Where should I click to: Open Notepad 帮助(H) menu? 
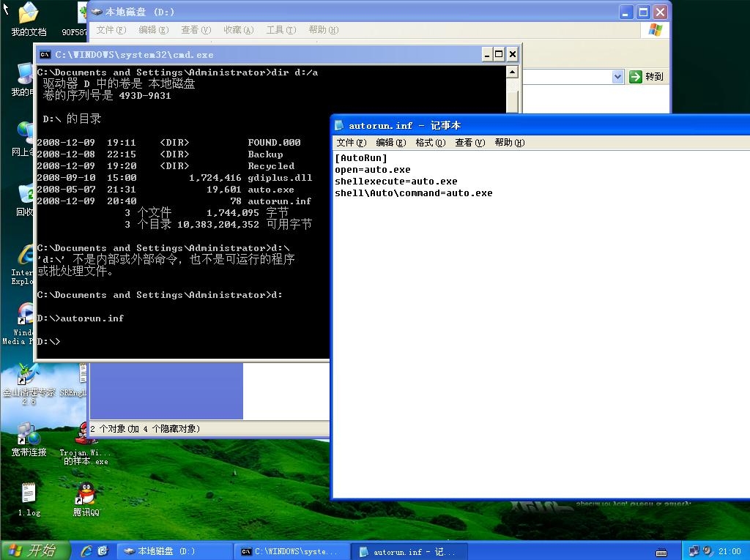click(x=510, y=143)
